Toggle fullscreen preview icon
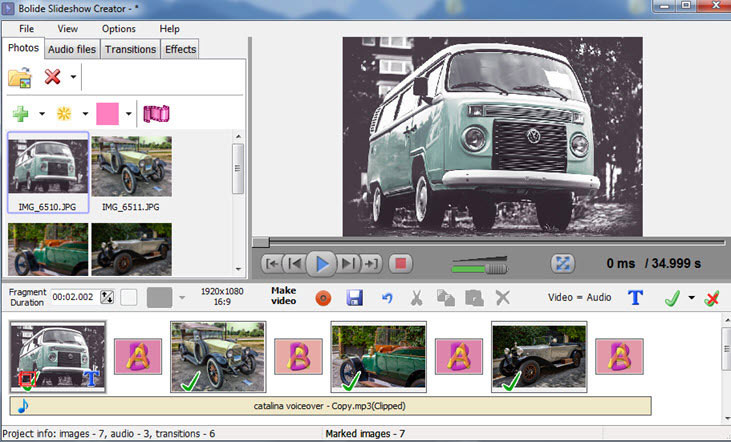731x442 pixels. (x=563, y=264)
